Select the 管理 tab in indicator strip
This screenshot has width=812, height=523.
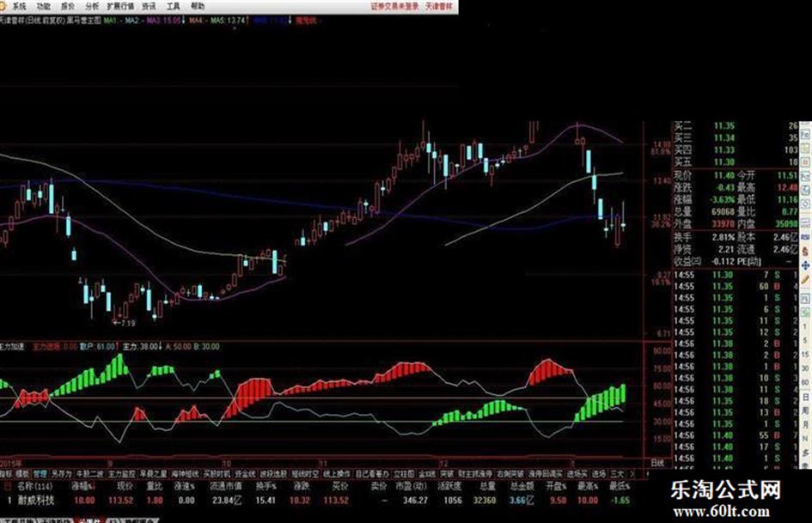coord(40,474)
